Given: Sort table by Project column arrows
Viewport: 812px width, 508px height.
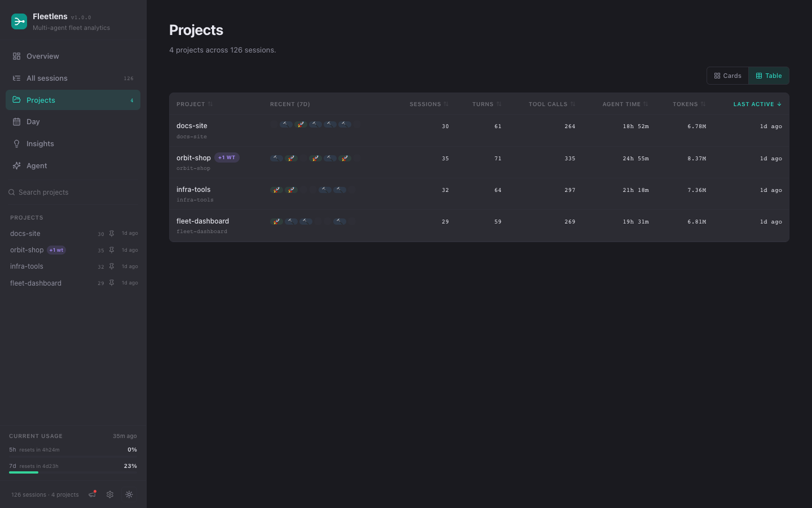Looking at the screenshot, I should pos(210,104).
